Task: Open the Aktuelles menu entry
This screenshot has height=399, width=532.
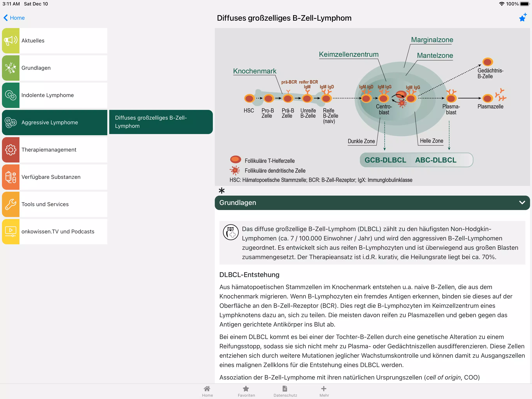Action: [x=55, y=41]
